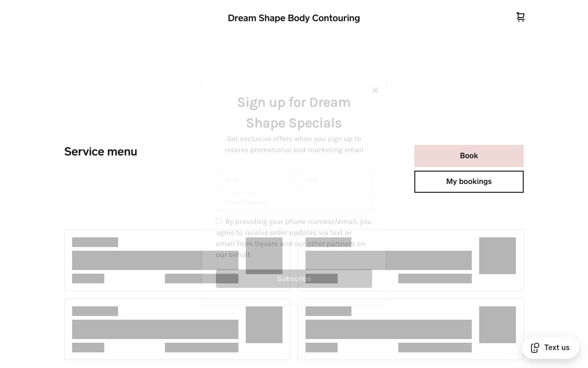The width and height of the screenshot is (588, 368).
Task: Click the Email Address field
Action: pos(294,202)
